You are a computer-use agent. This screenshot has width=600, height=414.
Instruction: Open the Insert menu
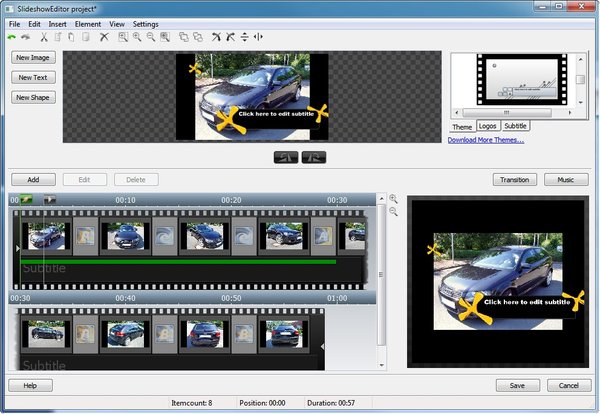tap(58, 23)
